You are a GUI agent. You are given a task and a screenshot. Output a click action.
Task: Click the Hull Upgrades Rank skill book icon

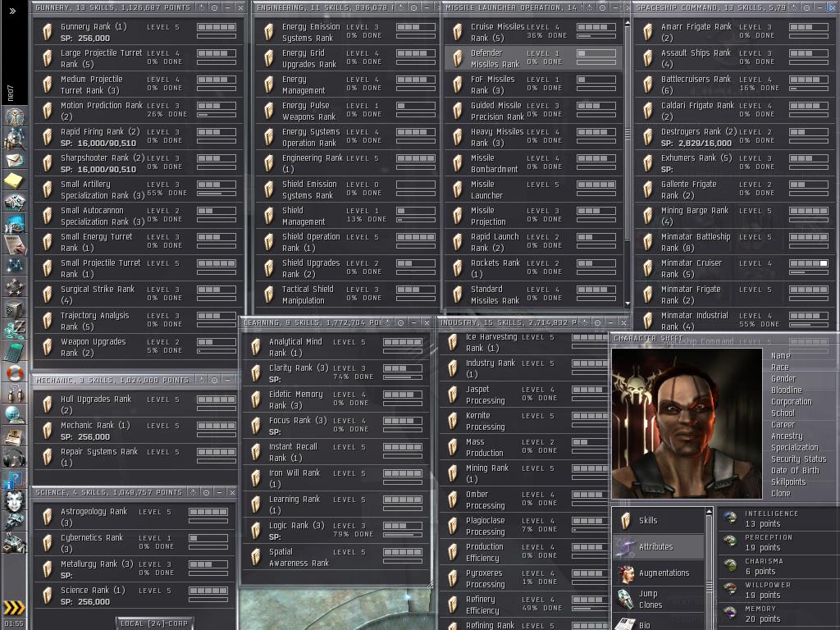point(47,404)
